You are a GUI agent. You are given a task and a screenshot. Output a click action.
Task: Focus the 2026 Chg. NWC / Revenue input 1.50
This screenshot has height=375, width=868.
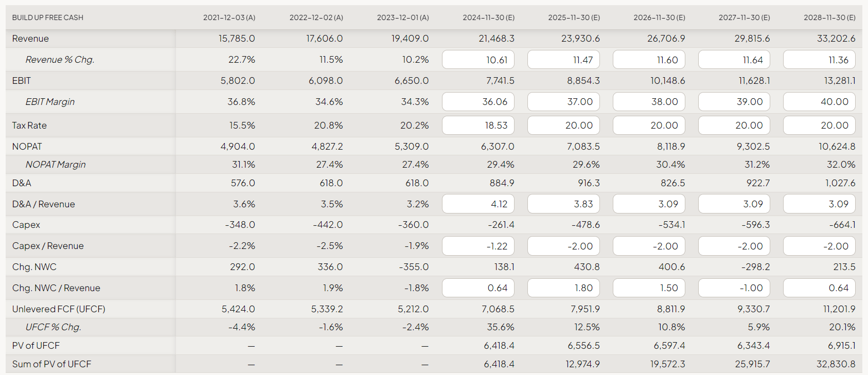[649, 288]
